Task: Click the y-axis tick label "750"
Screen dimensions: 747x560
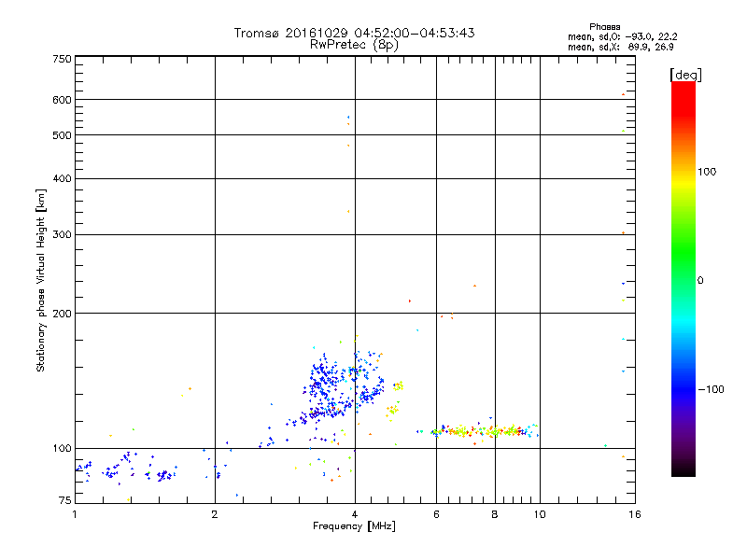Action: coord(62,59)
